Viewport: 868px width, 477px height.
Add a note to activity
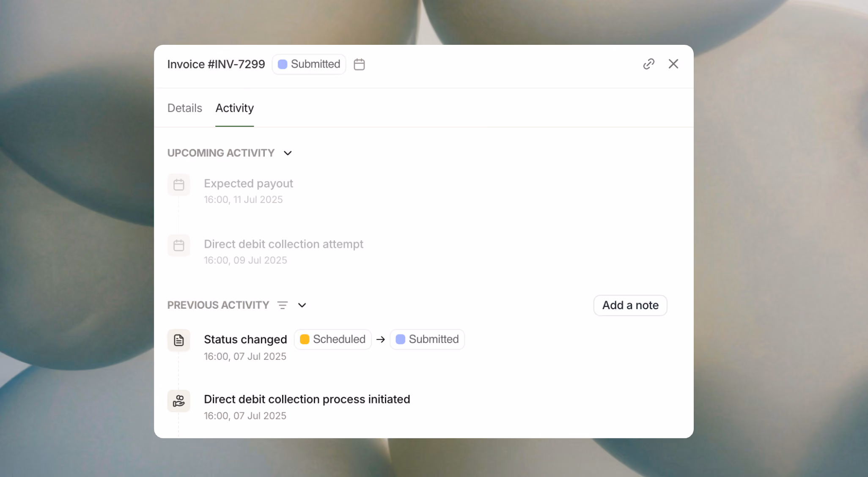[x=630, y=305]
